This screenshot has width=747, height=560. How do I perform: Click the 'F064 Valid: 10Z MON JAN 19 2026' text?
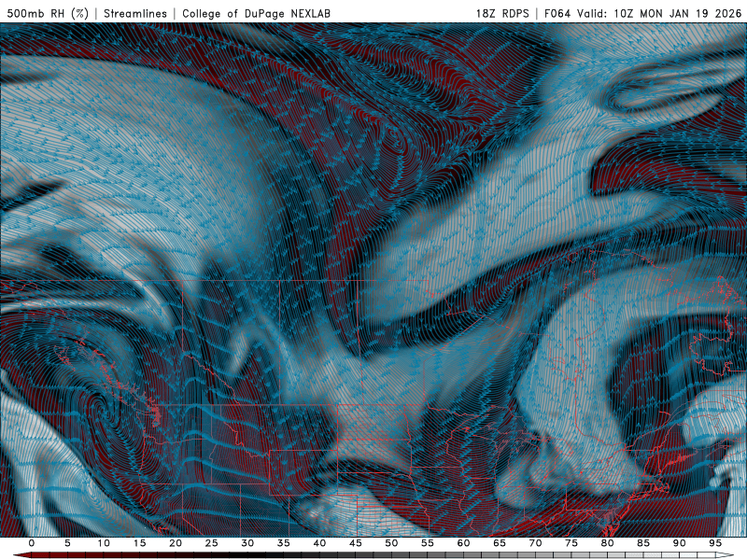(642, 13)
